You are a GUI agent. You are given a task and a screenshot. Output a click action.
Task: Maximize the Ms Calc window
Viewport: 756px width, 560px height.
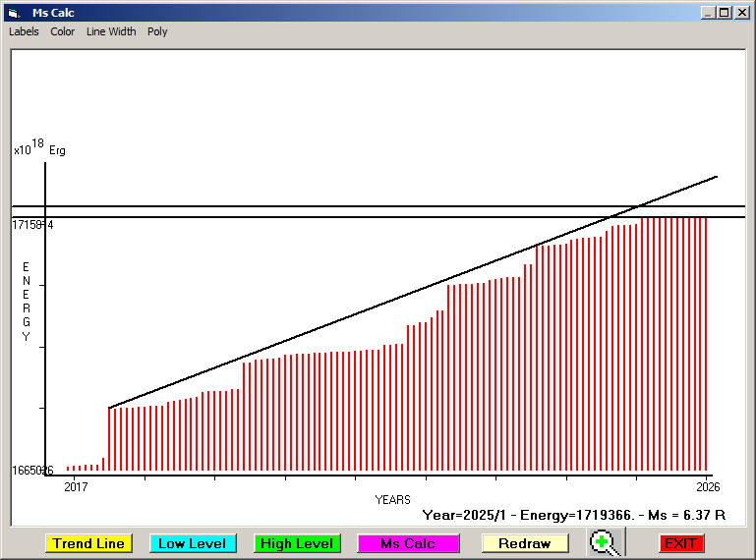pos(724,13)
